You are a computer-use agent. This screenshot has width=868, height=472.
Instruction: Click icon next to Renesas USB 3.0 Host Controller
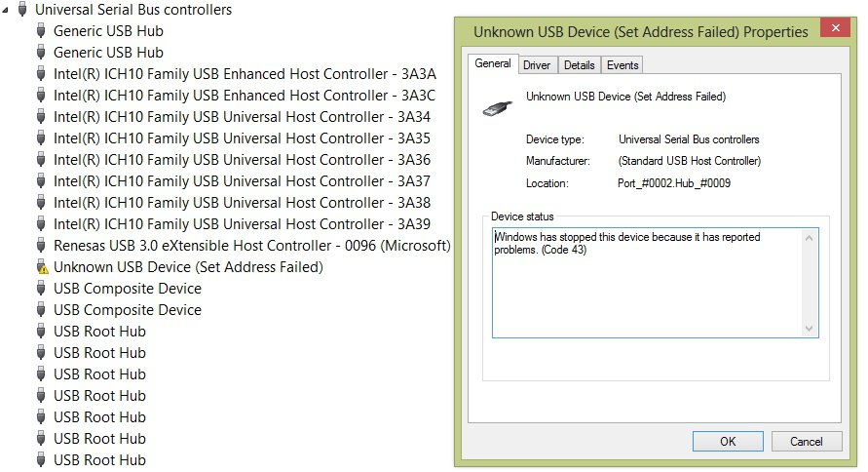click(x=40, y=246)
